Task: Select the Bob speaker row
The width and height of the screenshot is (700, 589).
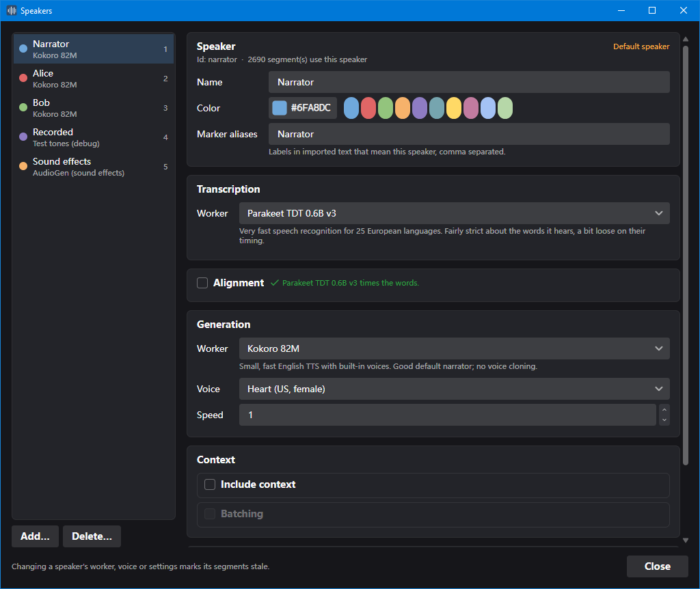Action: tap(93, 108)
